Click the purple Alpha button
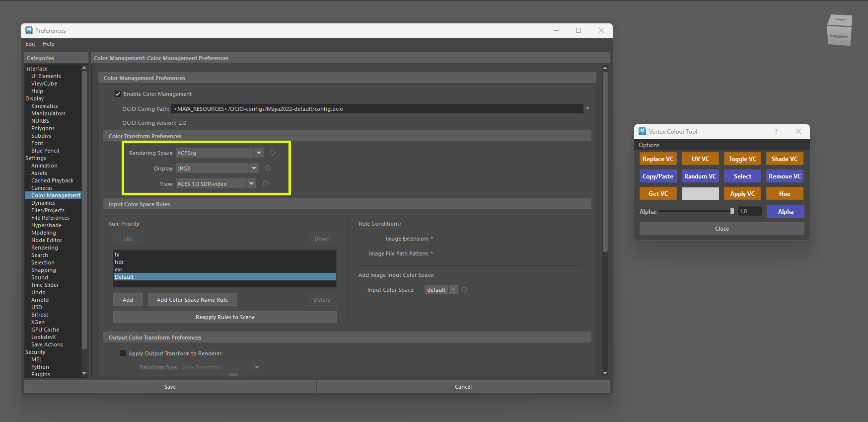Viewport: 868px width, 422px height. 786,211
